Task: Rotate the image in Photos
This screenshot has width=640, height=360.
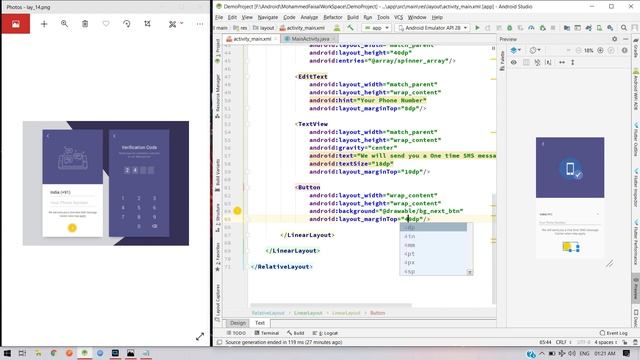Action: [x=127, y=24]
